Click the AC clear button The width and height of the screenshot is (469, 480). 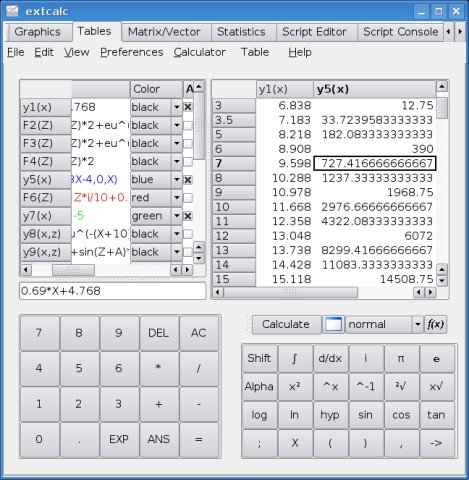(x=199, y=333)
